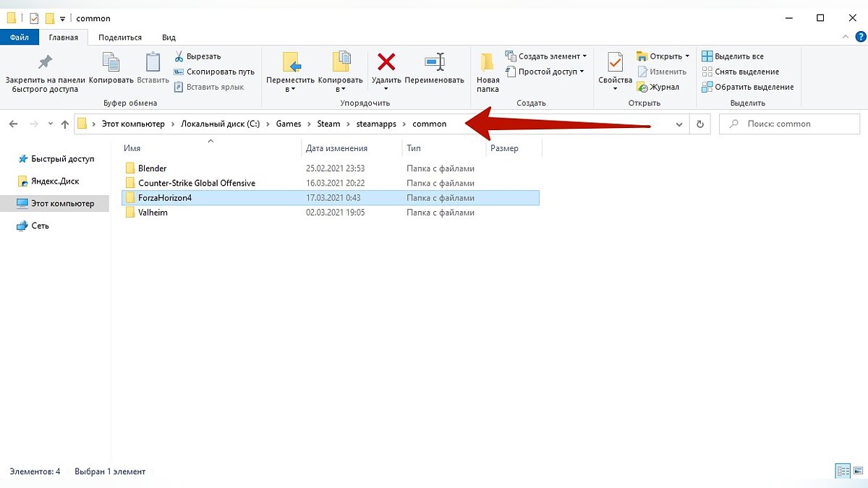The width and height of the screenshot is (868, 488).
Task: Click the red Delete (Удалить) icon
Action: pos(386,62)
